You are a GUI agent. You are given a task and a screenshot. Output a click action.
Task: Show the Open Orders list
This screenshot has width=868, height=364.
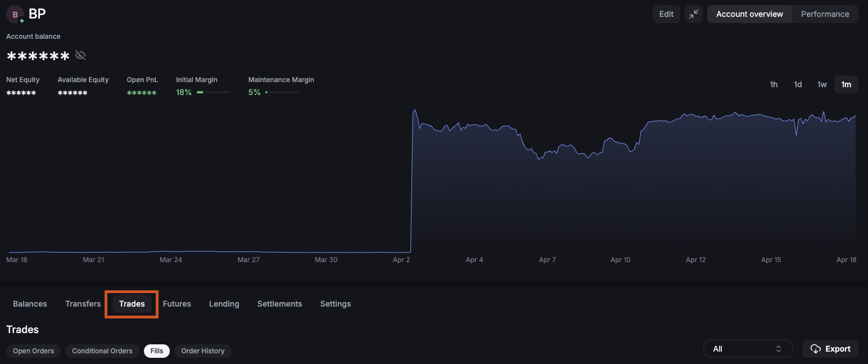(x=34, y=351)
